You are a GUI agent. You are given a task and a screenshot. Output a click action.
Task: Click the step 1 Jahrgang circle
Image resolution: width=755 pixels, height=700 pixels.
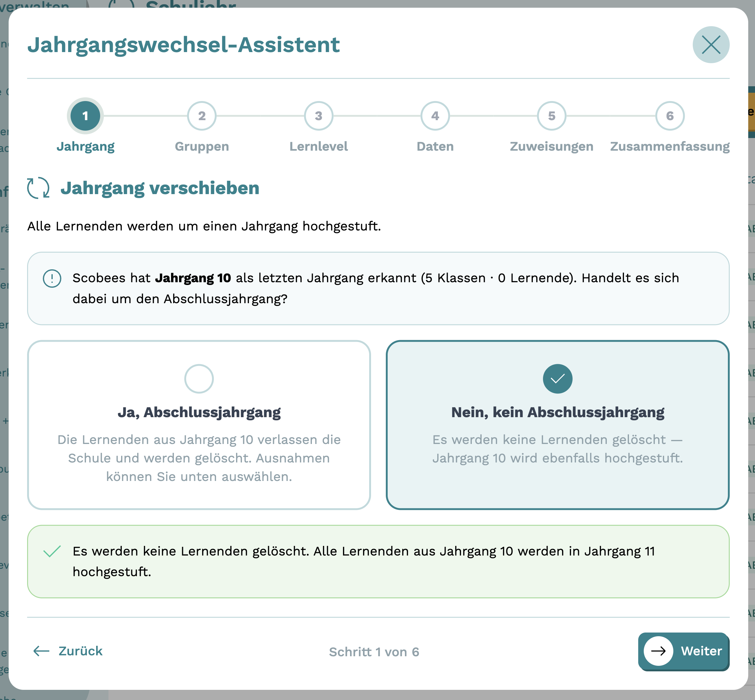click(x=85, y=116)
